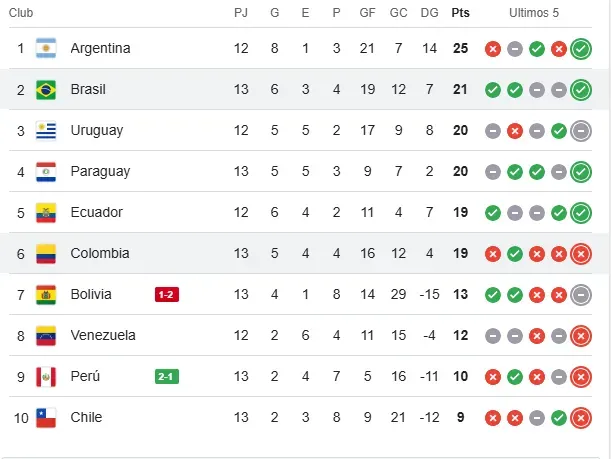The width and height of the screenshot is (611, 459).
Task: Click the Uruguay flag icon
Action: pos(46,130)
